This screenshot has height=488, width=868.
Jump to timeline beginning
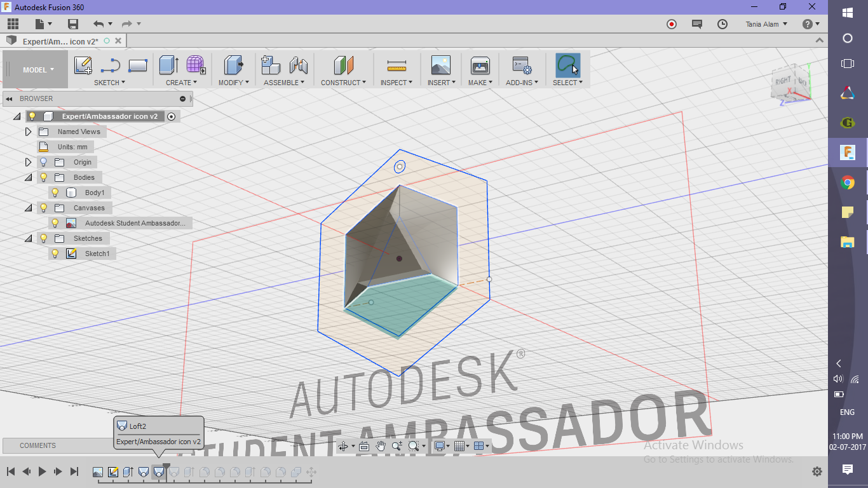(x=11, y=471)
